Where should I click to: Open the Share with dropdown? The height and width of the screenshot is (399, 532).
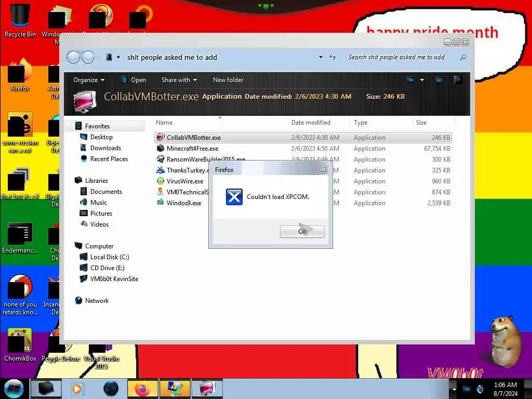[x=179, y=80]
